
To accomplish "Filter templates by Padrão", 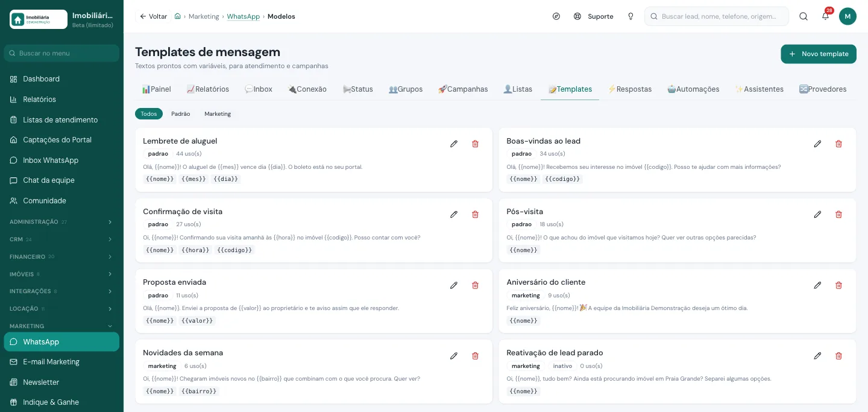I will coord(181,114).
